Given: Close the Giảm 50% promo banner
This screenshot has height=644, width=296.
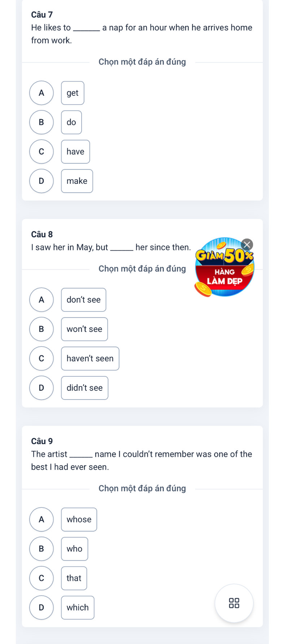Looking at the screenshot, I should point(247,245).
